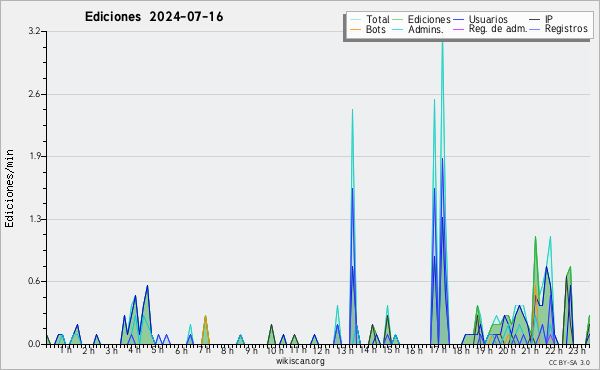Click the Admins. legend label
Viewport: 600px width, 370px height.
pyautogui.click(x=426, y=29)
